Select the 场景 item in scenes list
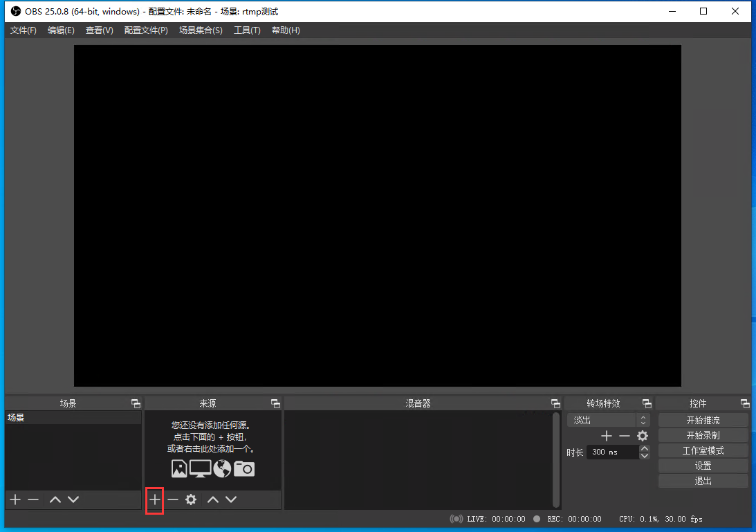This screenshot has height=532, width=756. point(73,418)
